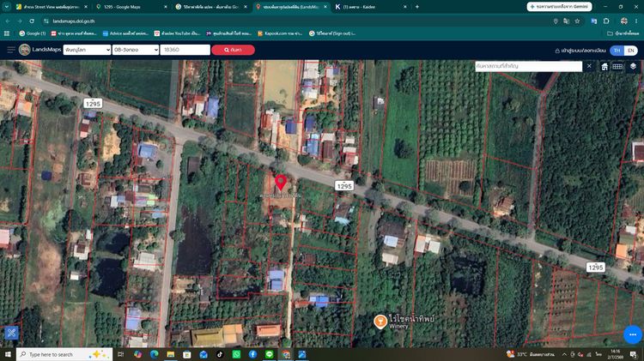Switch language to TH
Screen dimensions: 644x361
coord(617,51)
